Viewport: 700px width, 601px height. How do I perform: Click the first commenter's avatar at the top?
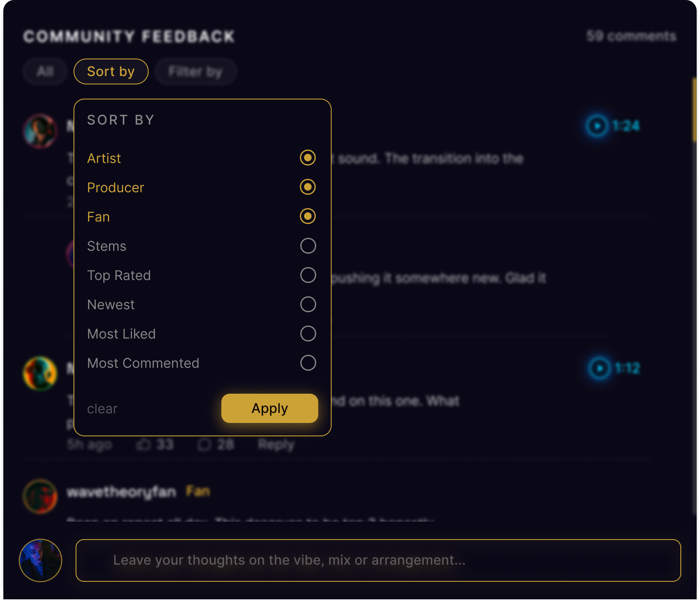[40, 131]
